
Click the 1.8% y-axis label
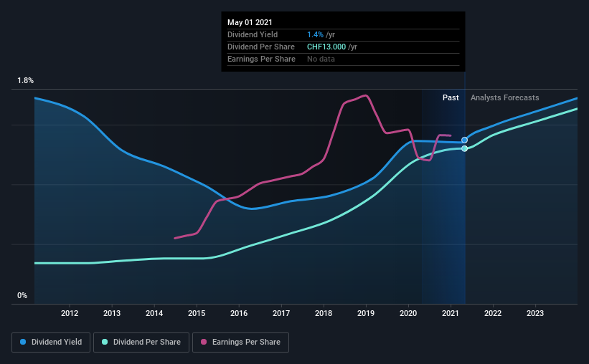click(25, 82)
